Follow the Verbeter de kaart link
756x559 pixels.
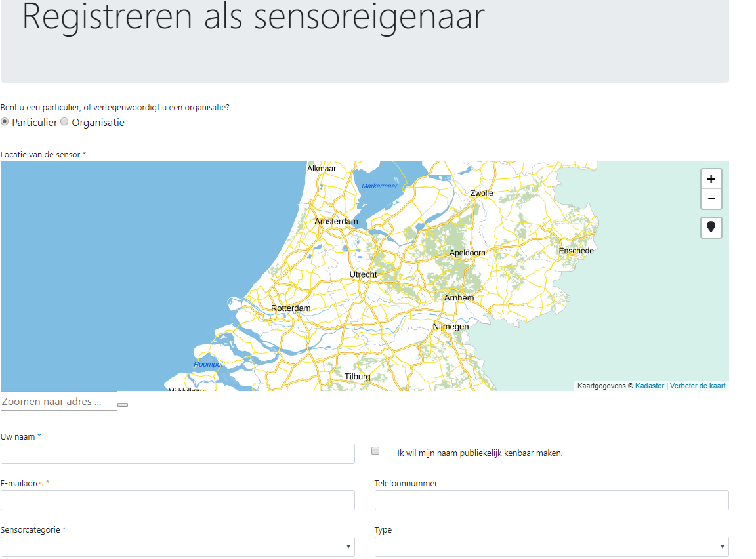coord(698,386)
